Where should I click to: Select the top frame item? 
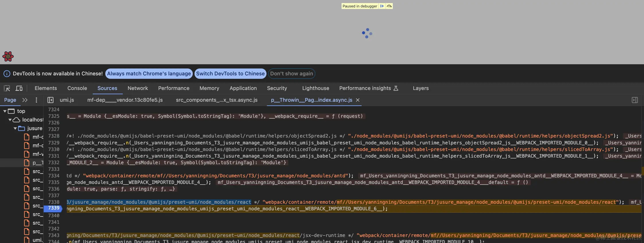tap(21, 111)
